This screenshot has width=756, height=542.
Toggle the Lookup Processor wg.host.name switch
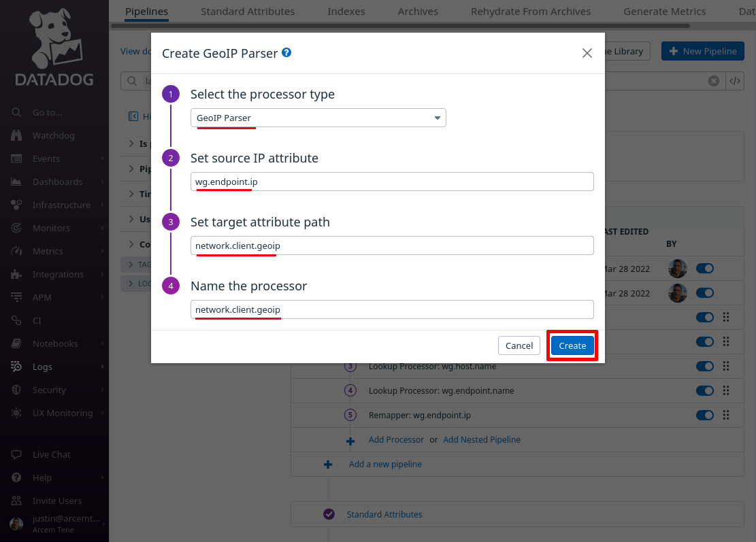[x=705, y=366]
